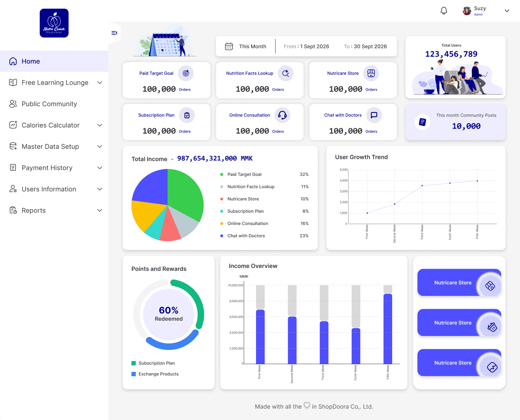
Task: Click the Nutri Coach Myanmar logo
Action: [54, 23]
